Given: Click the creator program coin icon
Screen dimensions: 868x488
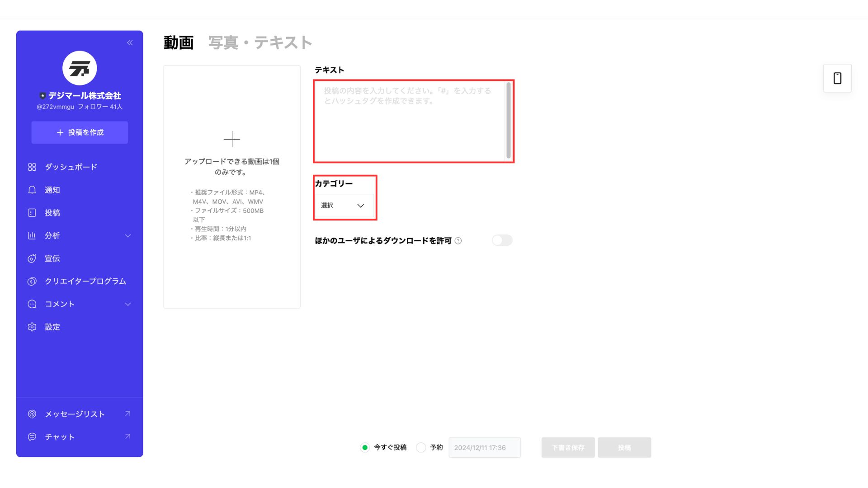Looking at the screenshot, I should point(32,281).
